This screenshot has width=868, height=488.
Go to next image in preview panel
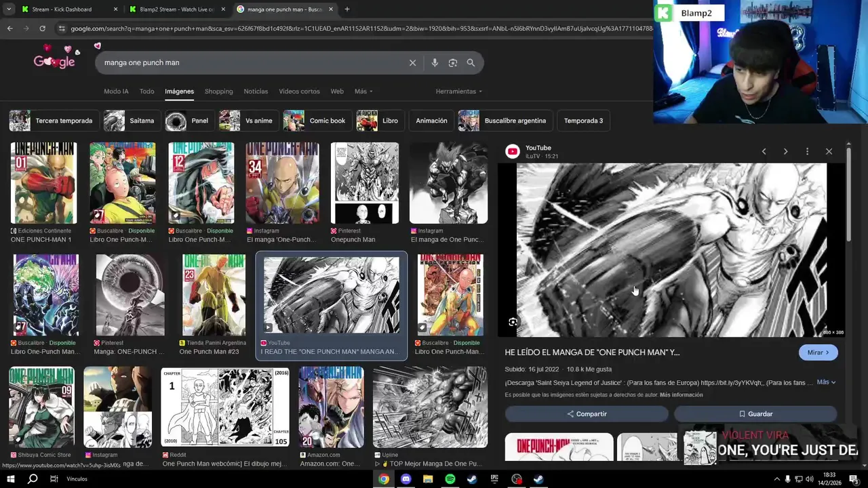(785, 151)
